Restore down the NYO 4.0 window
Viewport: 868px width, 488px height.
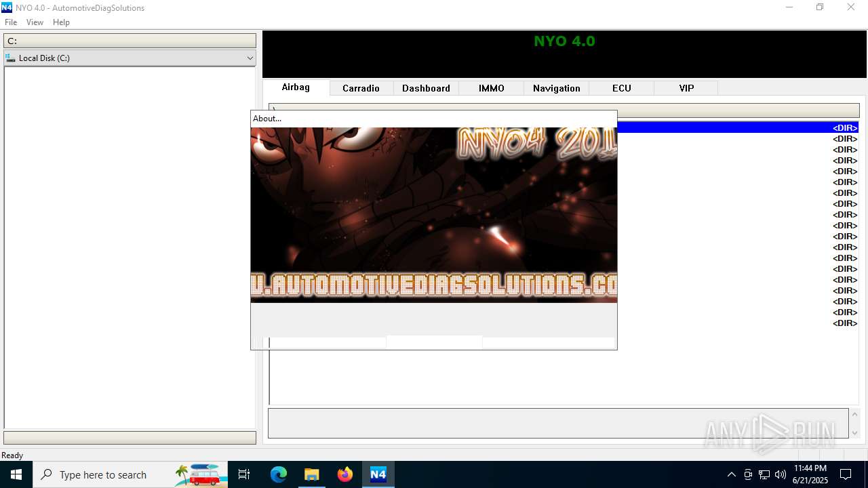tap(820, 7)
